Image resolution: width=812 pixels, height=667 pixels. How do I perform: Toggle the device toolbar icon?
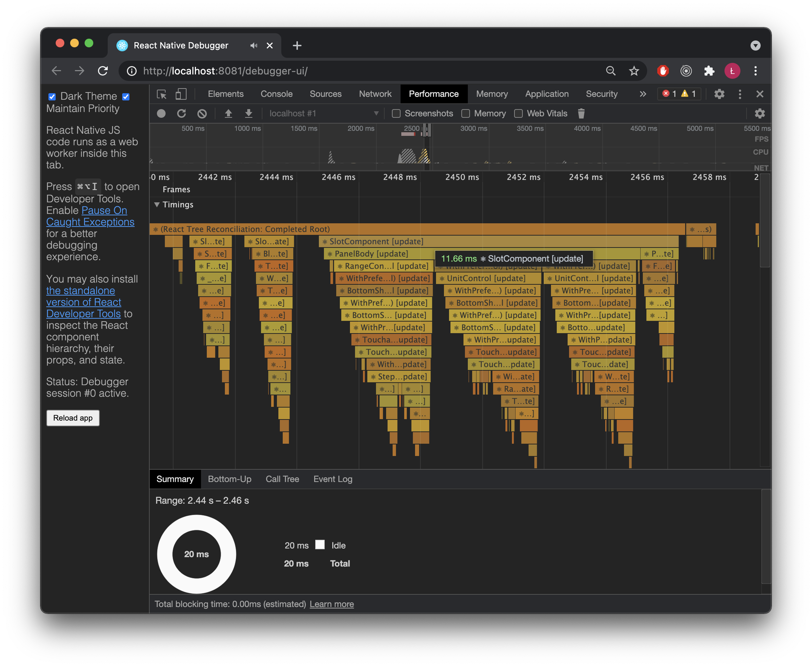[181, 94]
